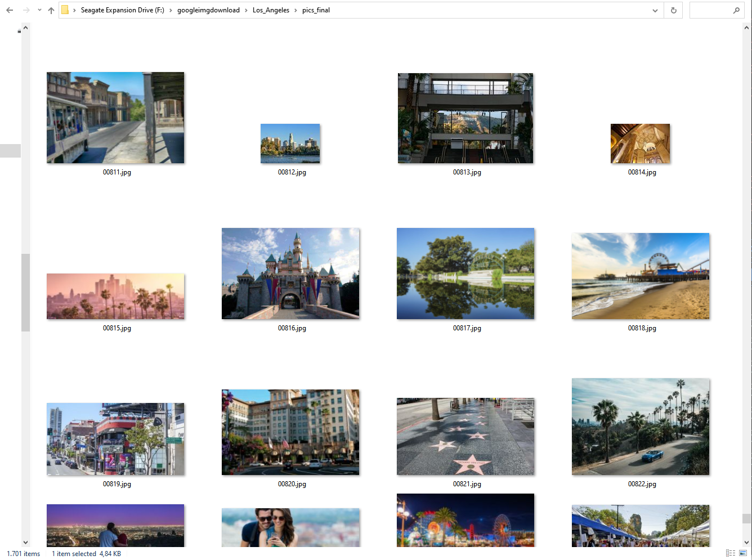Click the file list scroll up arrow

click(747, 28)
